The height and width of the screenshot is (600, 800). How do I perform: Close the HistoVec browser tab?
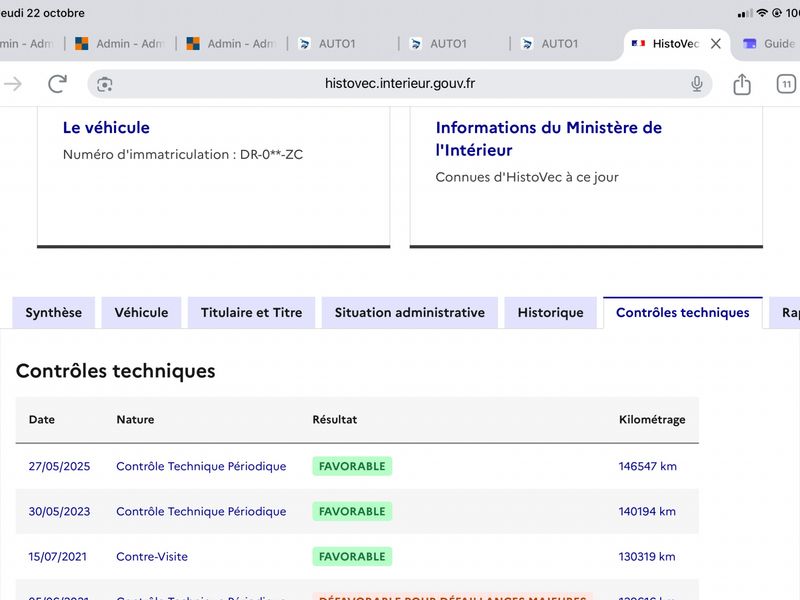coord(716,44)
